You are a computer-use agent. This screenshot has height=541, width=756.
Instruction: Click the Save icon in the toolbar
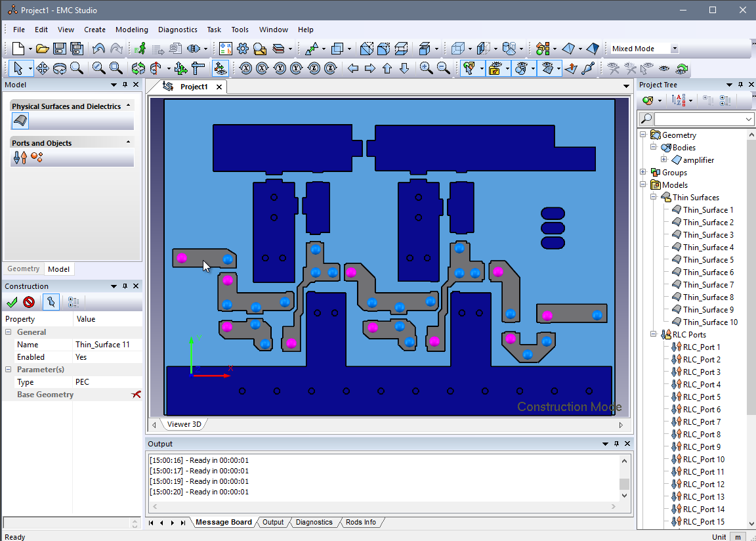60,49
